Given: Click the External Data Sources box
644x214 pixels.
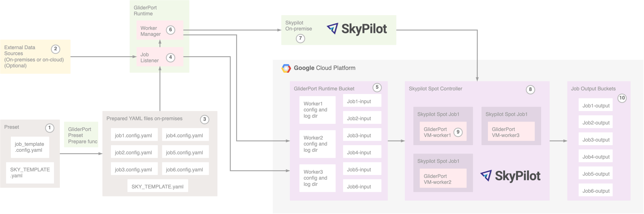Looking at the screenshot, I should pos(35,57).
